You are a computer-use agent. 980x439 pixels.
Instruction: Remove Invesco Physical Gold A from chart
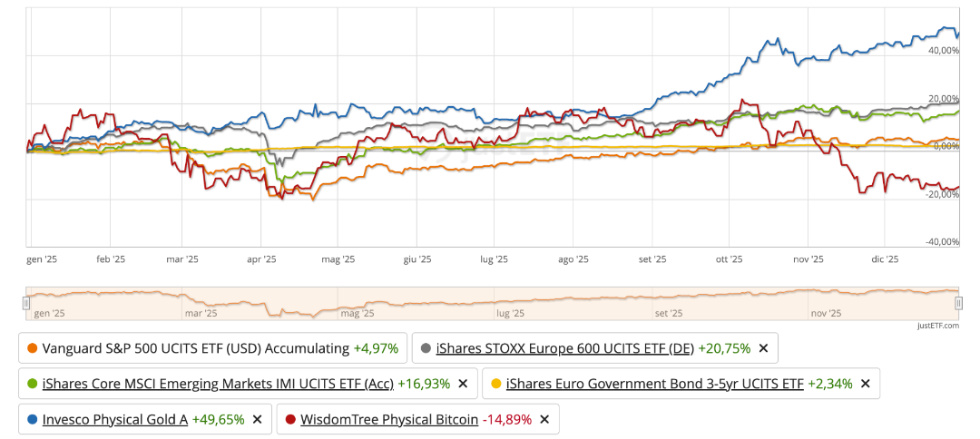click(x=257, y=419)
